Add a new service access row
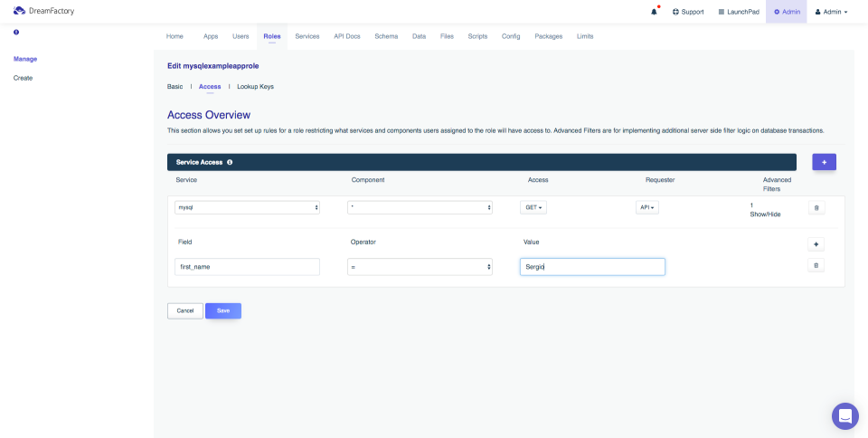The width and height of the screenshot is (868, 438). pyautogui.click(x=824, y=162)
